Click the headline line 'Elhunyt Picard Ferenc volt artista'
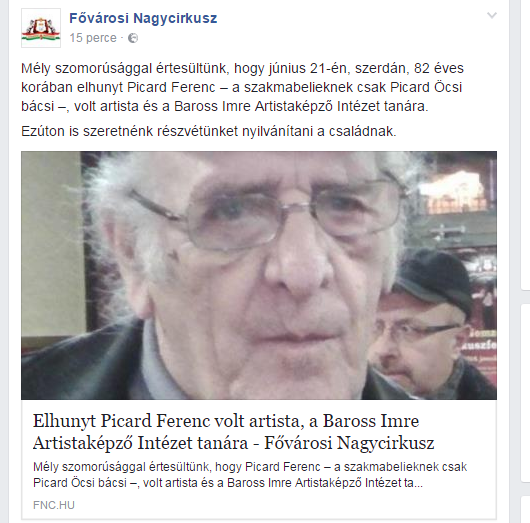The image size is (530, 523). (x=226, y=421)
